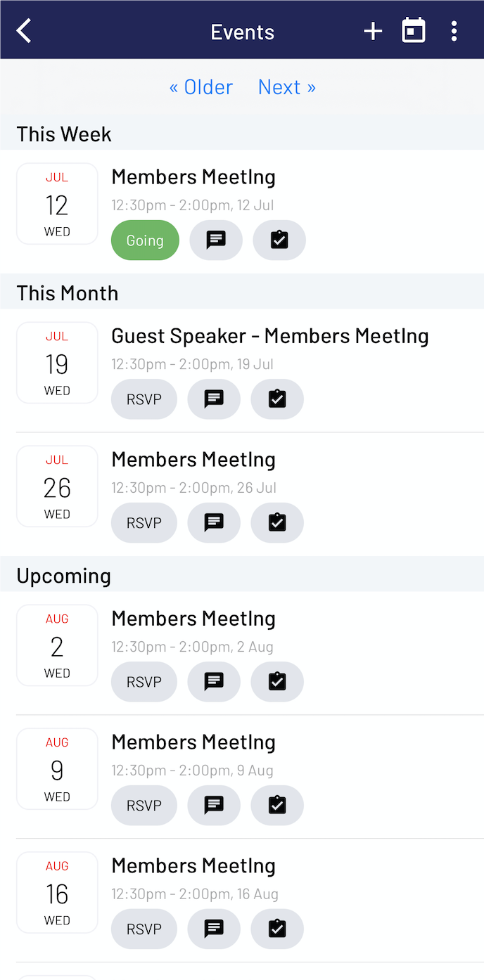Open Guest Speaker - Members Meeting event title
Screen dimensions: 484x980
click(x=270, y=336)
